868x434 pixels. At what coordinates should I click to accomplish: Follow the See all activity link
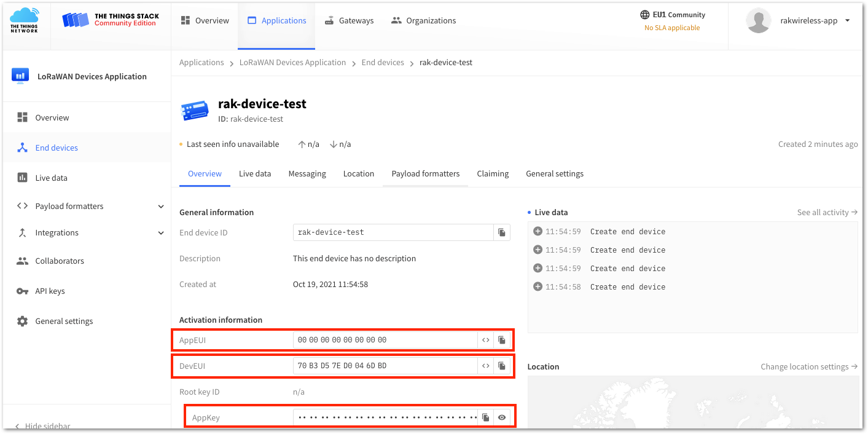pos(827,212)
